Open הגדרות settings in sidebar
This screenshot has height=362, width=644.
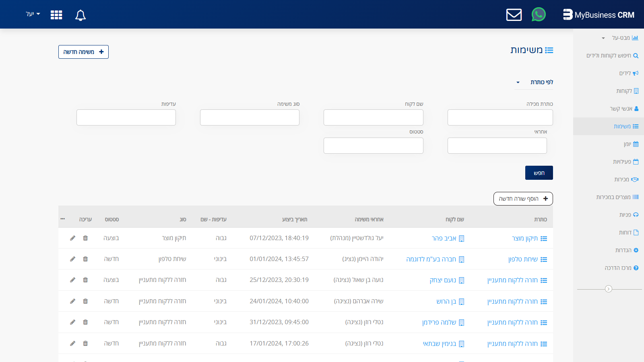[626, 250]
